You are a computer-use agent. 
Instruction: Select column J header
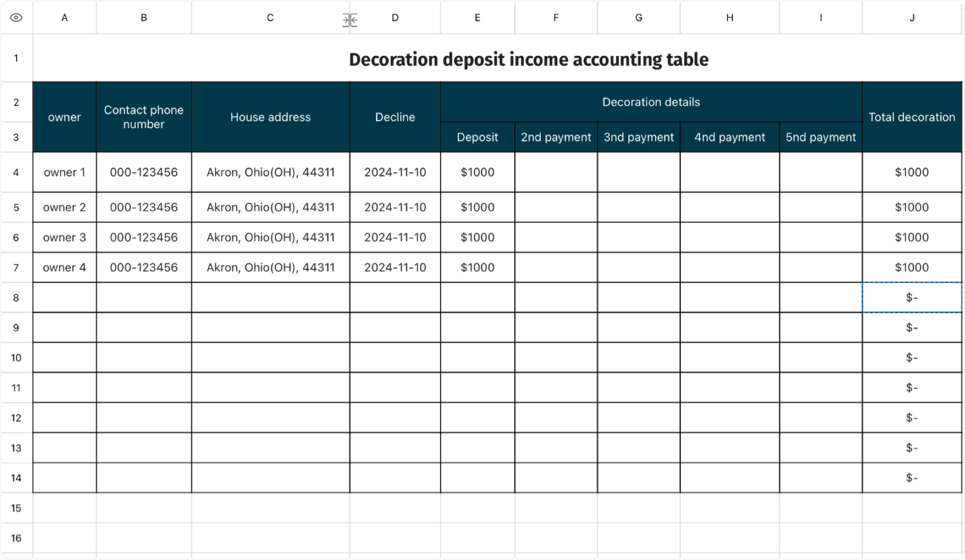tap(912, 18)
